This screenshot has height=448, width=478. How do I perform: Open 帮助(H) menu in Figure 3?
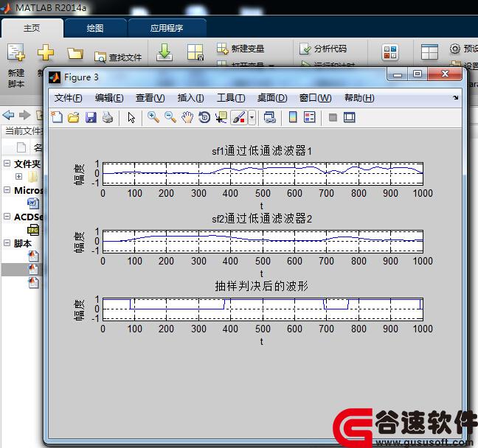(x=359, y=98)
